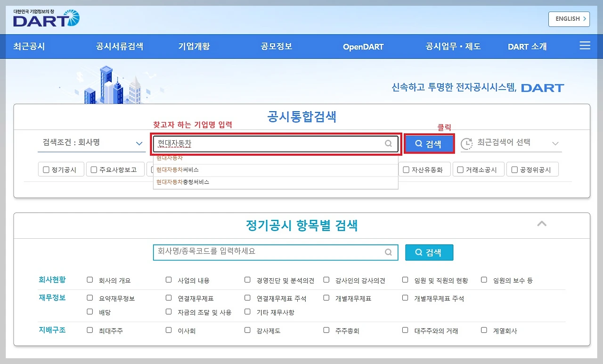603x364 pixels.
Task: Collapse the 정기공시 항목별 검색 panel
Action: [x=542, y=224]
